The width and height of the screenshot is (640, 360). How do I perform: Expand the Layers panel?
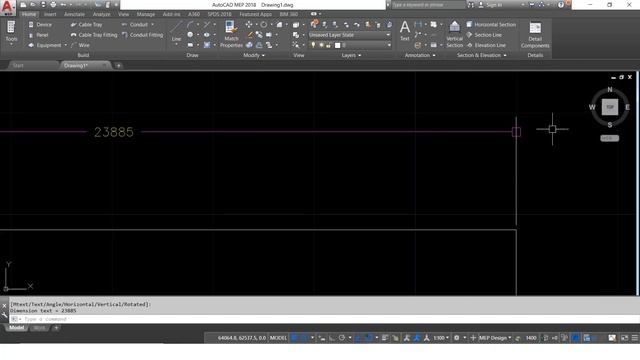[351, 55]
